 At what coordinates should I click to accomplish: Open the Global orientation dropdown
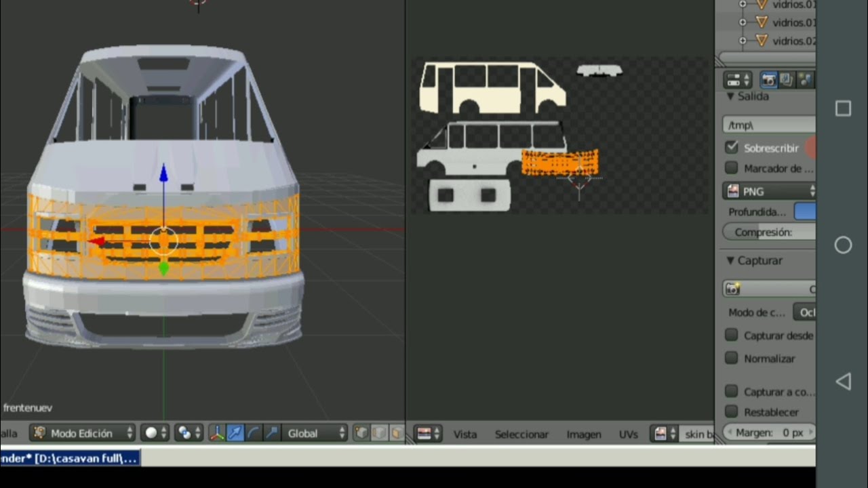315,433
